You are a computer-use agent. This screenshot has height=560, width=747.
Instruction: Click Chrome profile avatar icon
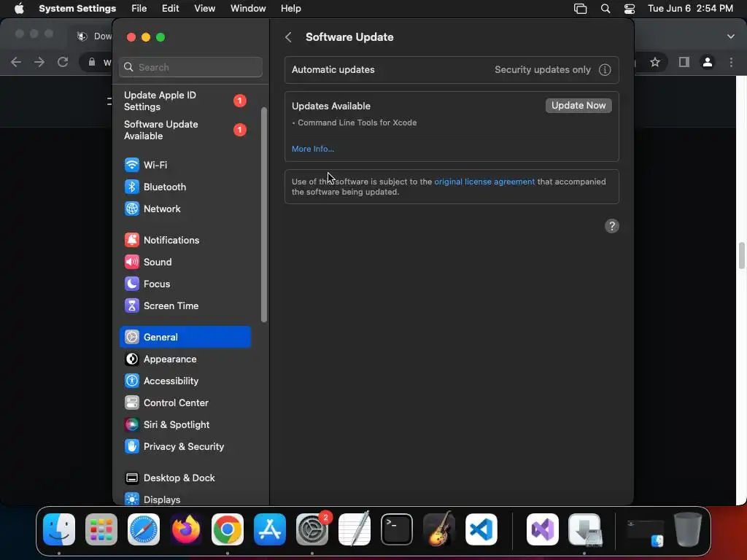click(x=708, y=62)
